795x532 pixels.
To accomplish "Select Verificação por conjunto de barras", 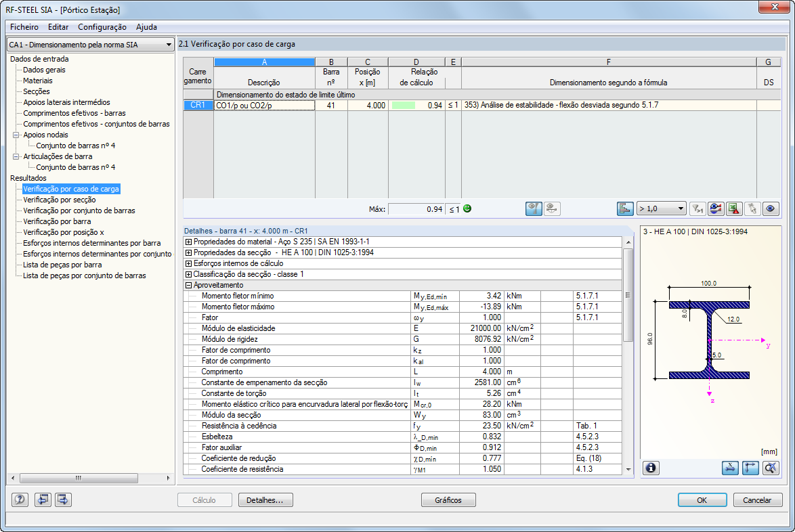I will 79,210.
